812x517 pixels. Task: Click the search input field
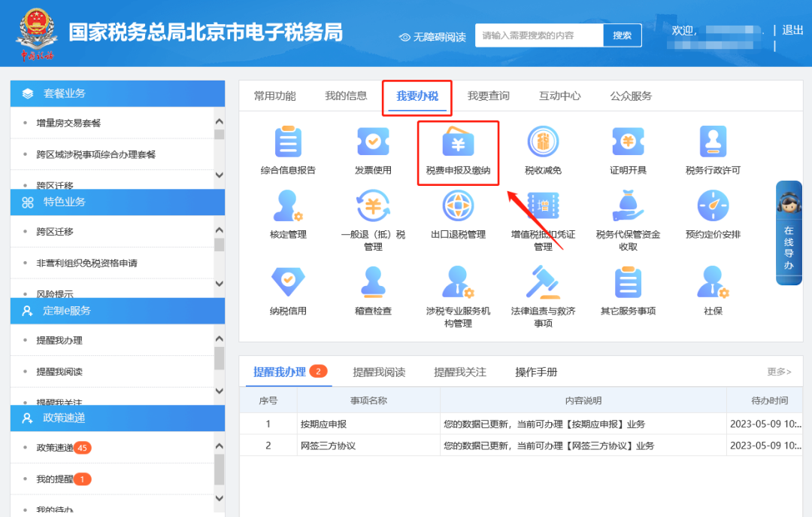pyautogui.click(x=539, y=35)
